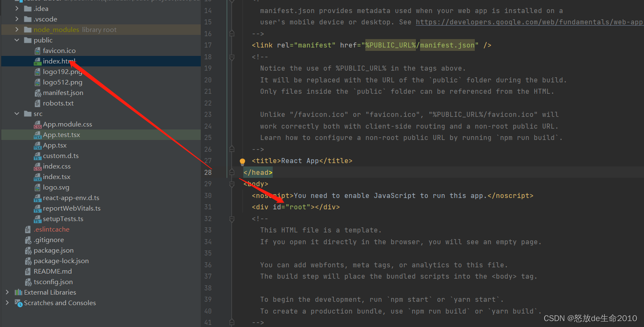Screen dimensions: 644x327
Task: Click the closing </head> tag
Action: [258, 172]
